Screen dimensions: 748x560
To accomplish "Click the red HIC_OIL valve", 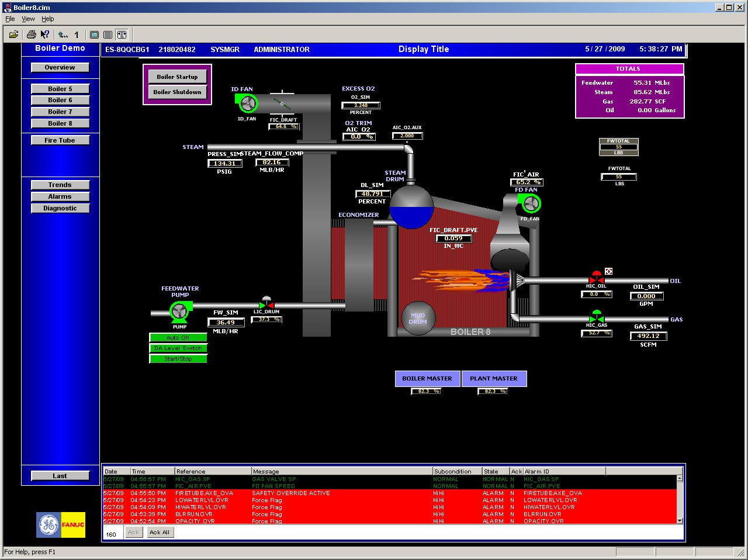I will click(596, 277).
